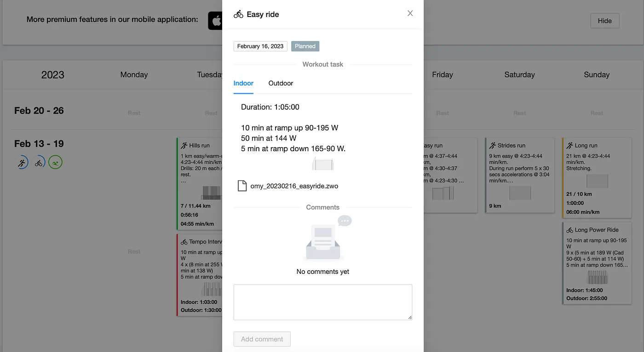Click the 'Duration: 1:05:00' text
This screenshot has width=644, height=352.
click(x=270, y=107)
